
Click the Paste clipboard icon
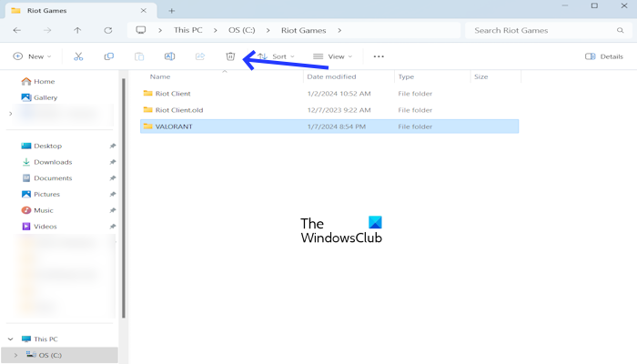tap(139, 56)
